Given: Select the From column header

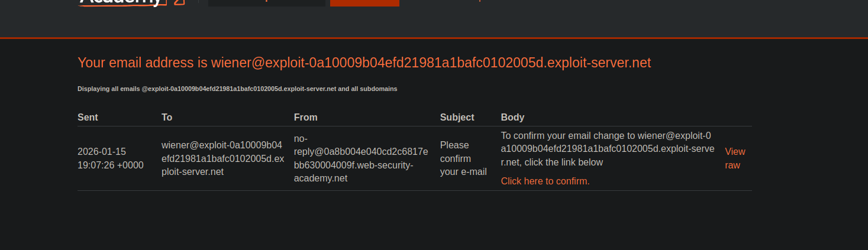Looking at the screenshot, I should tap(305, 117).
